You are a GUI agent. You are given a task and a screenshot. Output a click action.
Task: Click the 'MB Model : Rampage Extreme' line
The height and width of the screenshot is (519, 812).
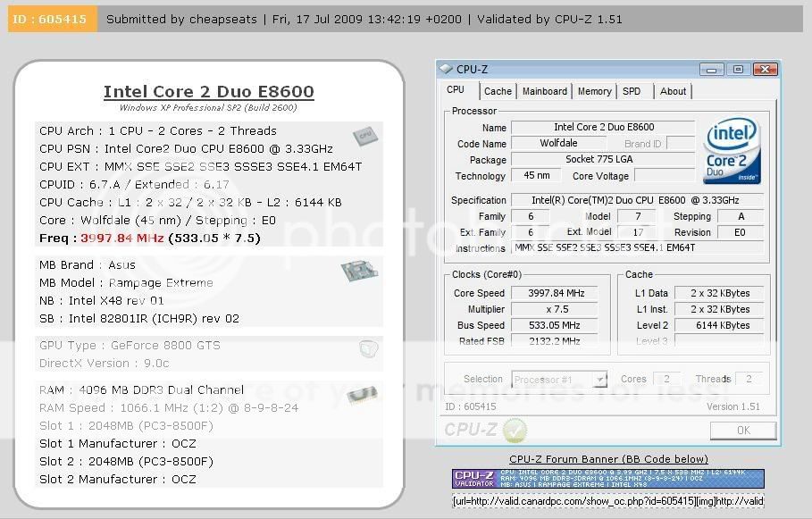126,283
